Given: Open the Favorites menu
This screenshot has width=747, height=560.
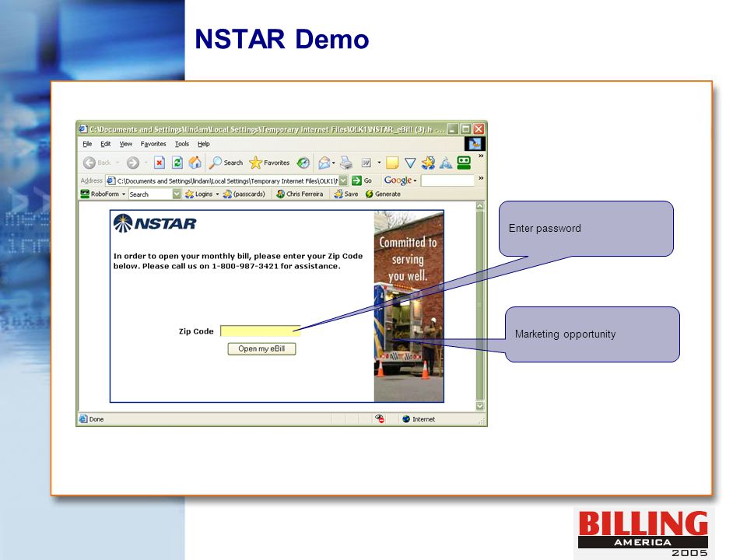Looking at the screenshot, I should [x=153, y=144].
